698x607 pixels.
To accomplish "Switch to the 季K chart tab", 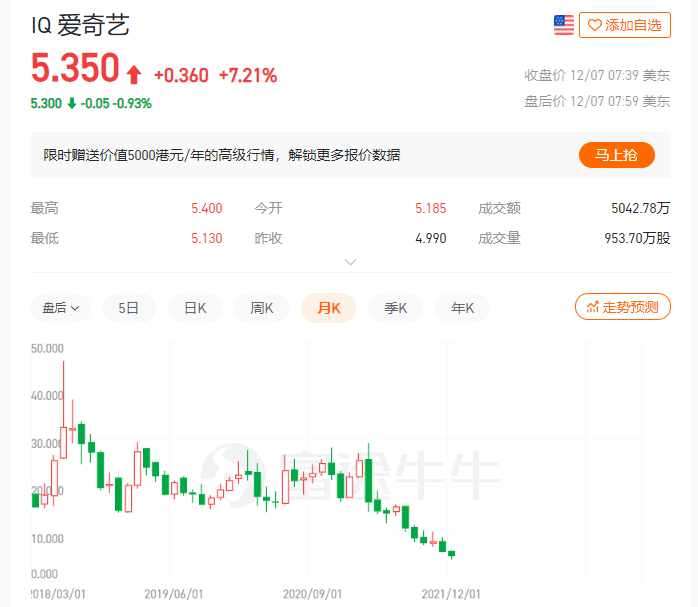I will 395,308.
